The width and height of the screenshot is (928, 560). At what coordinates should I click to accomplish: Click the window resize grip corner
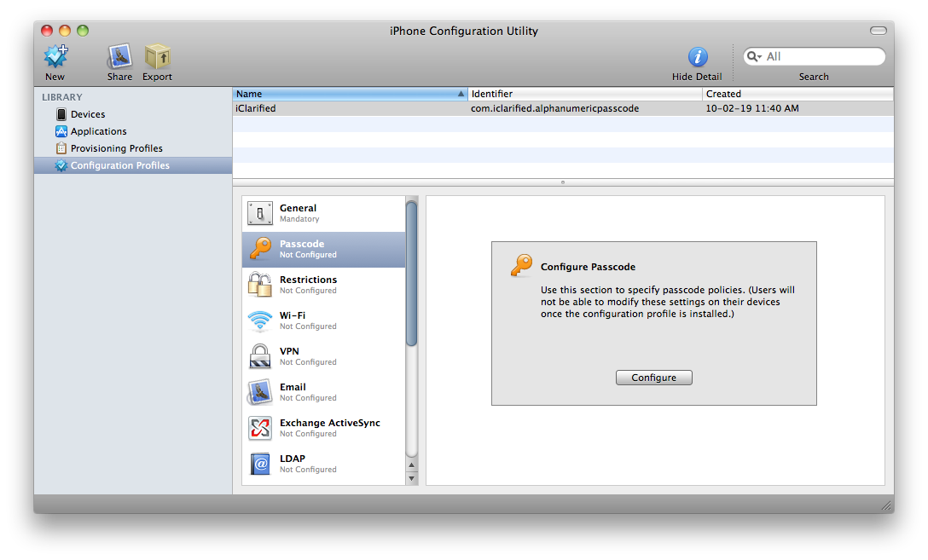[x=886, y=505]
